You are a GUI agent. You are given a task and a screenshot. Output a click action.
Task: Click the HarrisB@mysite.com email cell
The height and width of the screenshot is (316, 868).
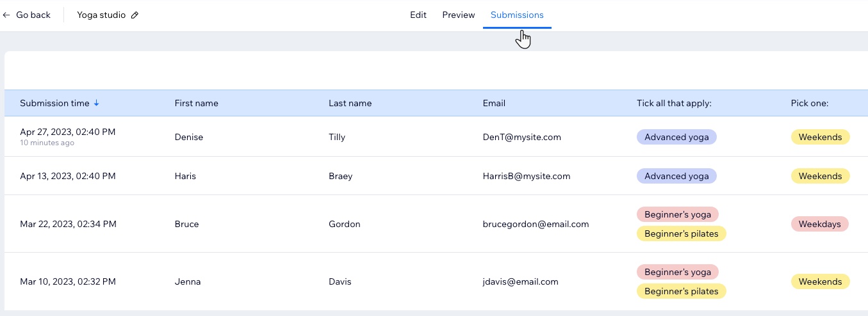click(527, 176)
